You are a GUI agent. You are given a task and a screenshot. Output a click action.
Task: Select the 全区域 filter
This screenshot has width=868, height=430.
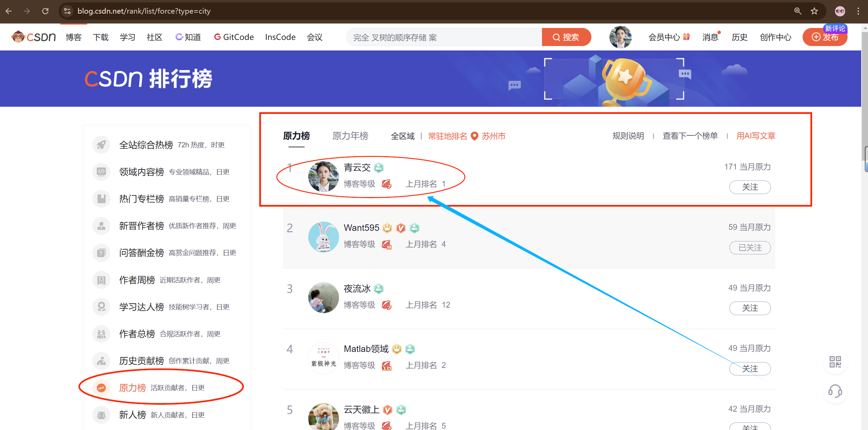(x=403, y=136)
